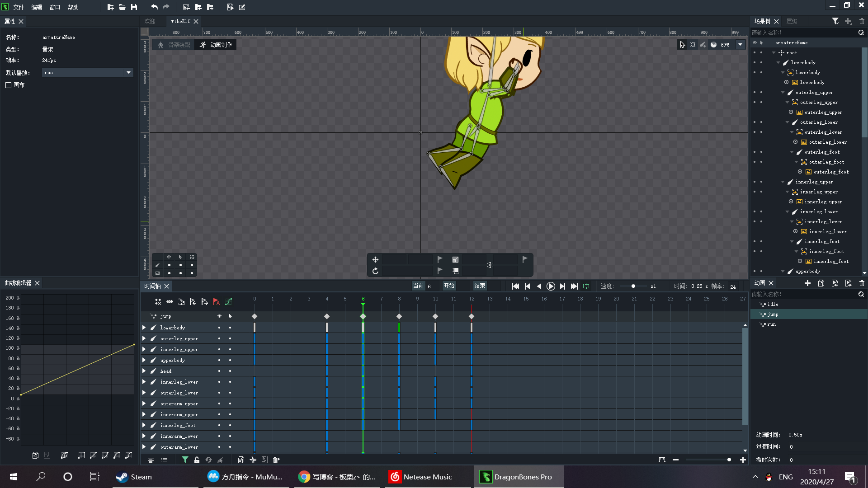Add a new animation with the plus icon
This screenshot has height=488, width=868.
pyautogui.click(x=807, y=283)
